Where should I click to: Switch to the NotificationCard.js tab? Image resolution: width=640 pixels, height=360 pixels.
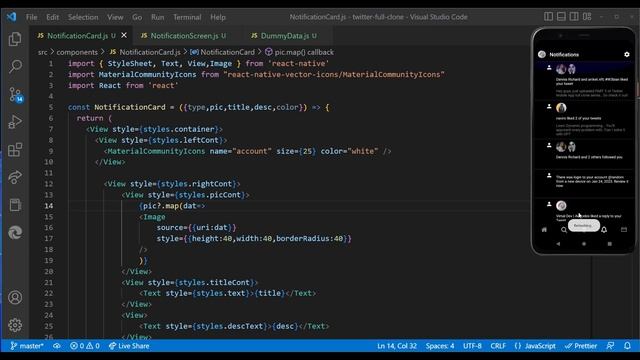pyautogui.click(x=78, y=36)
